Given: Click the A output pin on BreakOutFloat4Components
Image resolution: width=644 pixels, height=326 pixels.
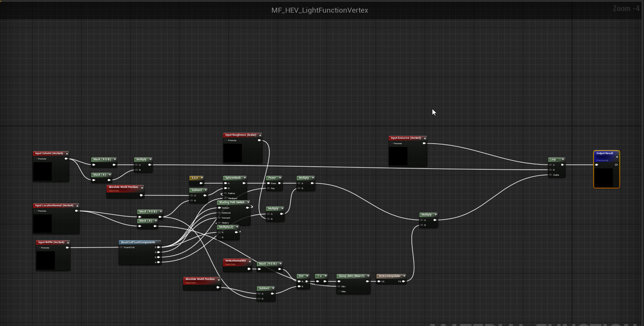Looking at the screenshot, I should coord(159,262).
